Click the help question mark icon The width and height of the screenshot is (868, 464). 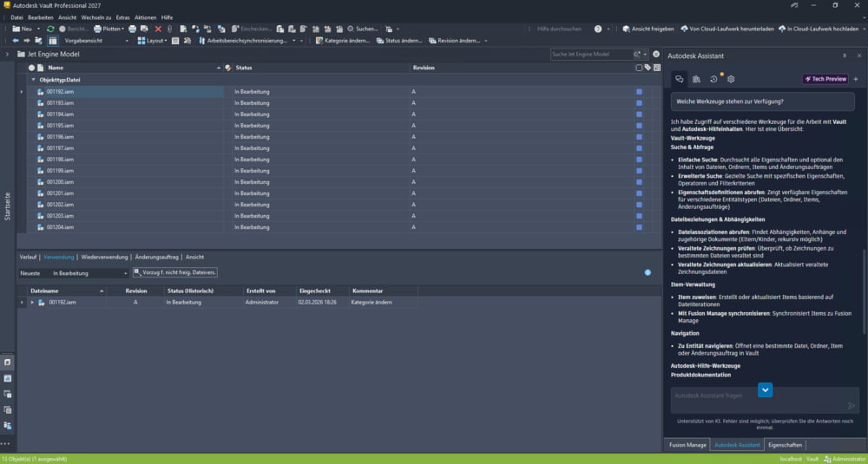point(598,29)
